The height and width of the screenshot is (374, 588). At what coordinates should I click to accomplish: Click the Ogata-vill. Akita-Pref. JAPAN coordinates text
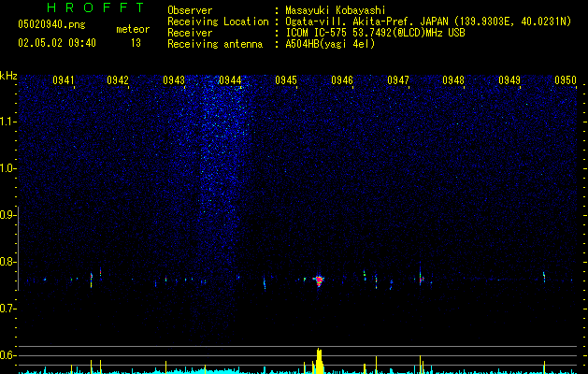428,22
